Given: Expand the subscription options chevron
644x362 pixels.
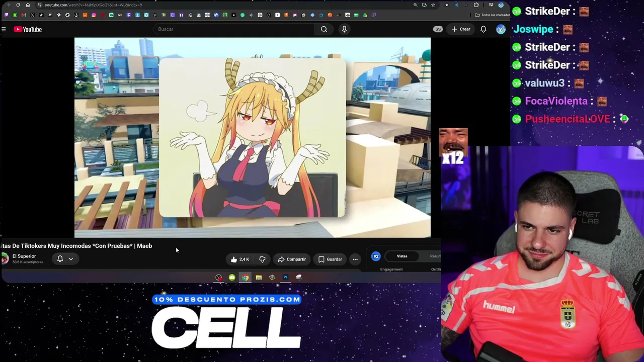Looking at the screenshot, I should 71,259.
